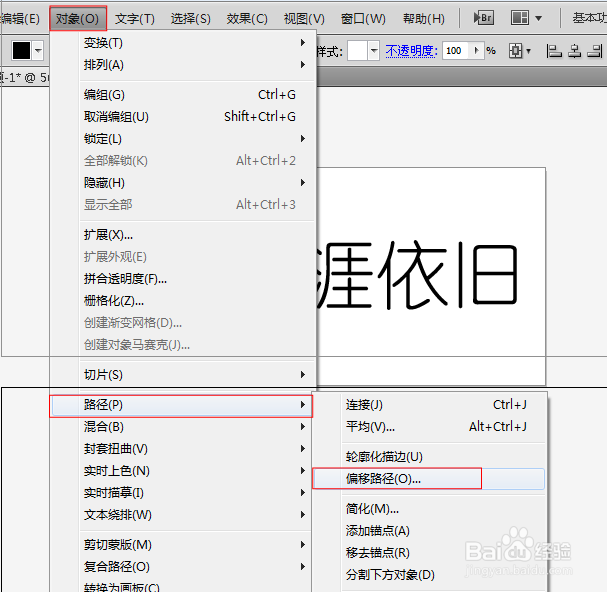Image resolution: width=607 pixels, height=592 pixels.
Task: Open the fill swatch dropdown arrow
Action: pos(38,51)
